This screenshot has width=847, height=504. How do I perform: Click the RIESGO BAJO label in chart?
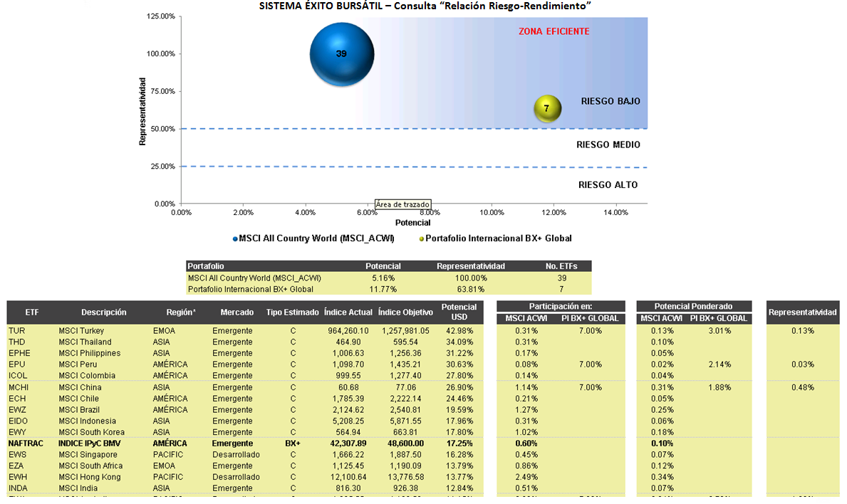pos(610,101)
